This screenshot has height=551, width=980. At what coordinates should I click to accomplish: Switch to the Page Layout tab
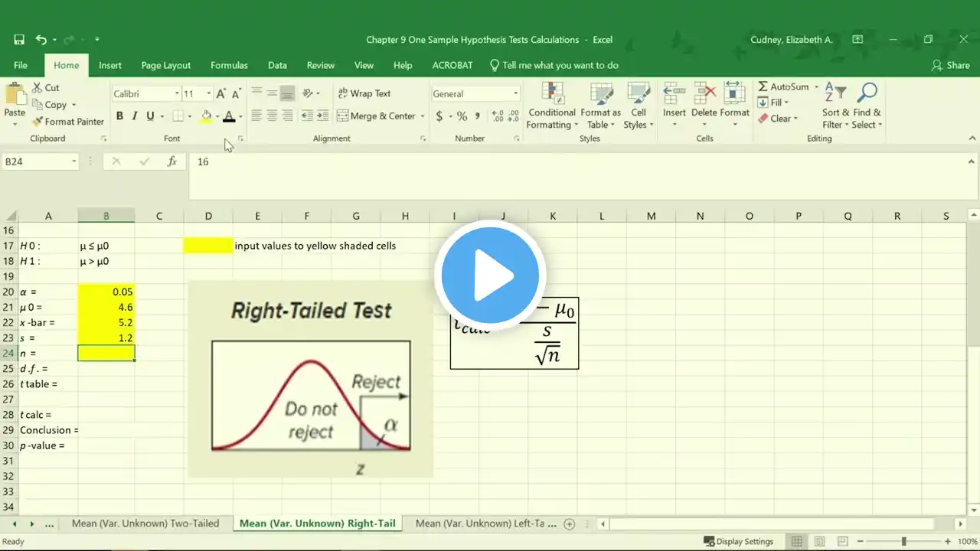coord(166,66)
